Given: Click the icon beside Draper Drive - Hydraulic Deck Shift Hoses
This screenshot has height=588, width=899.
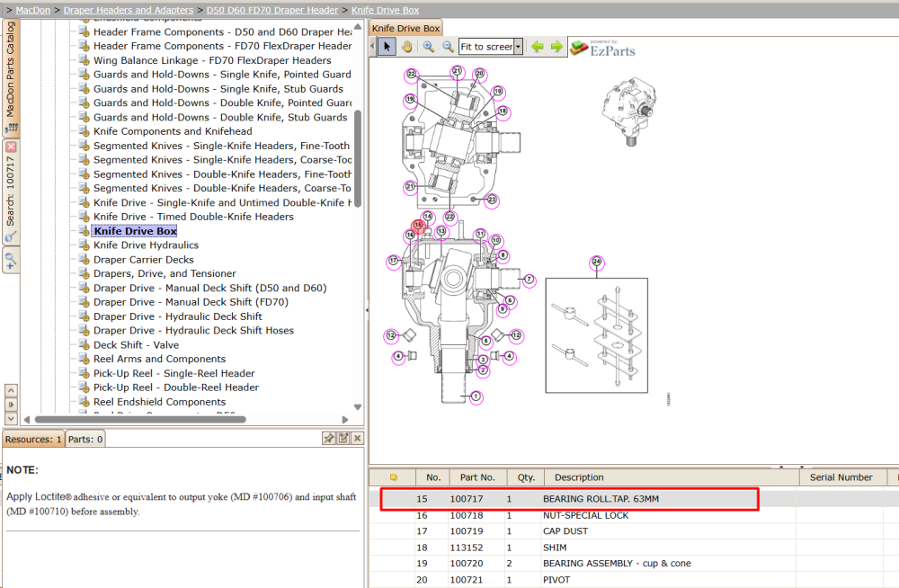Looking at the screenshot, I should pyautogui.click(x=85, y=331).
